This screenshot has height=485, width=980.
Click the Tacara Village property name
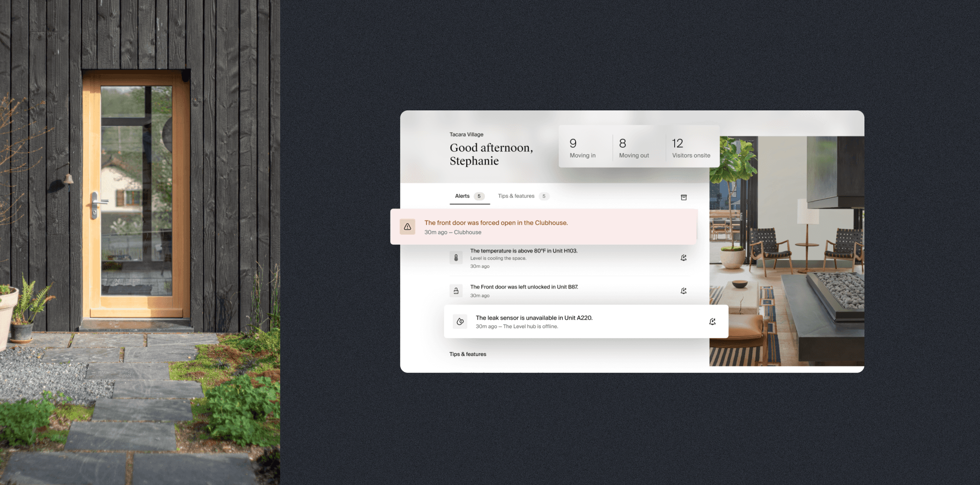click(x=466, y=135)
